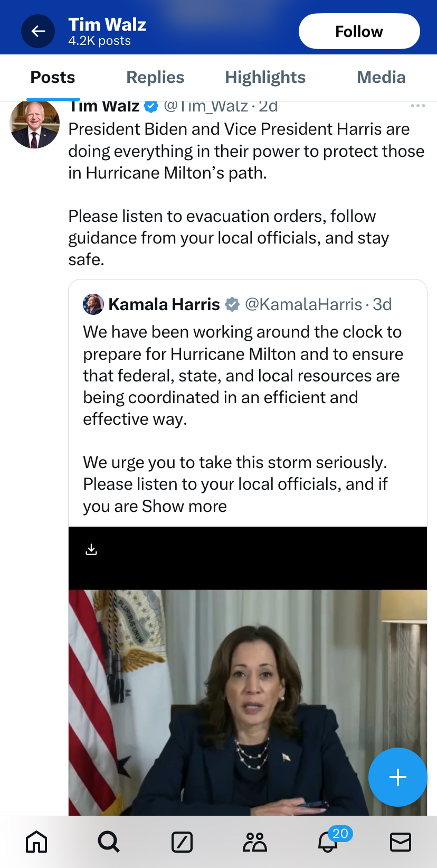Open Grok slash icon in bottom bar
Screen dimensions: 437x868
pyautogui.click(x=182, y=842)
